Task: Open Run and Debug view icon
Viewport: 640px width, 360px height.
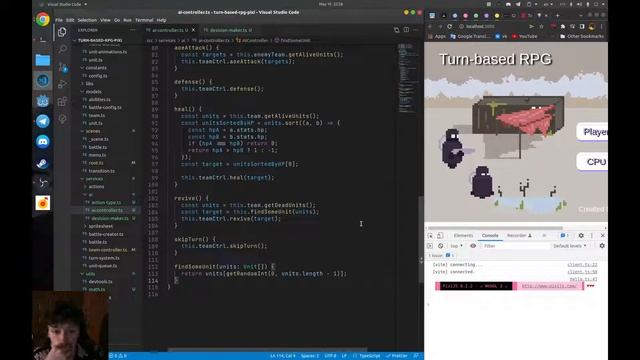Action: pos(62,84)
